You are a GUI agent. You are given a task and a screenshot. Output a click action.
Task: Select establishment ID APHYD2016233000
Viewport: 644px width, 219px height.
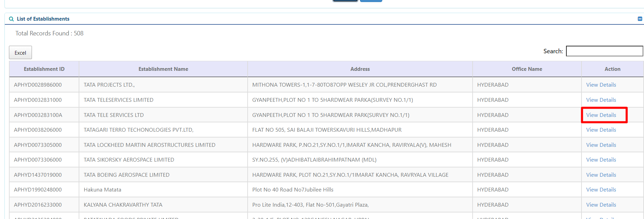pyautogui.click(x=38, y=205)
